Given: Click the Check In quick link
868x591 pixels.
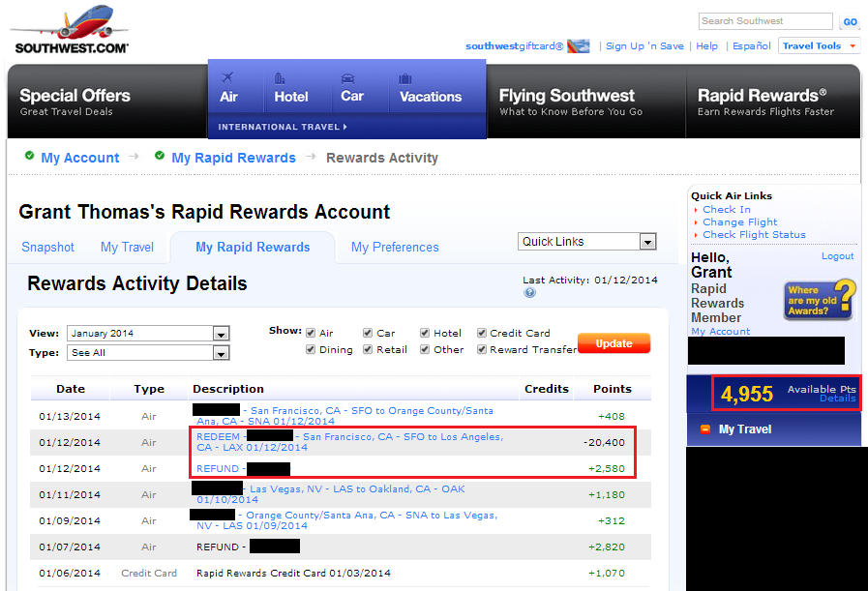Looking at the screenshot, I should (727, 209).
